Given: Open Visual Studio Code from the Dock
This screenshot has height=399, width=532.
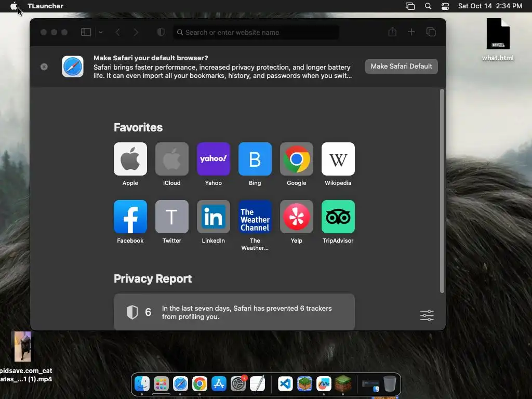Looking at the screenshot, I should coord(285,384).
